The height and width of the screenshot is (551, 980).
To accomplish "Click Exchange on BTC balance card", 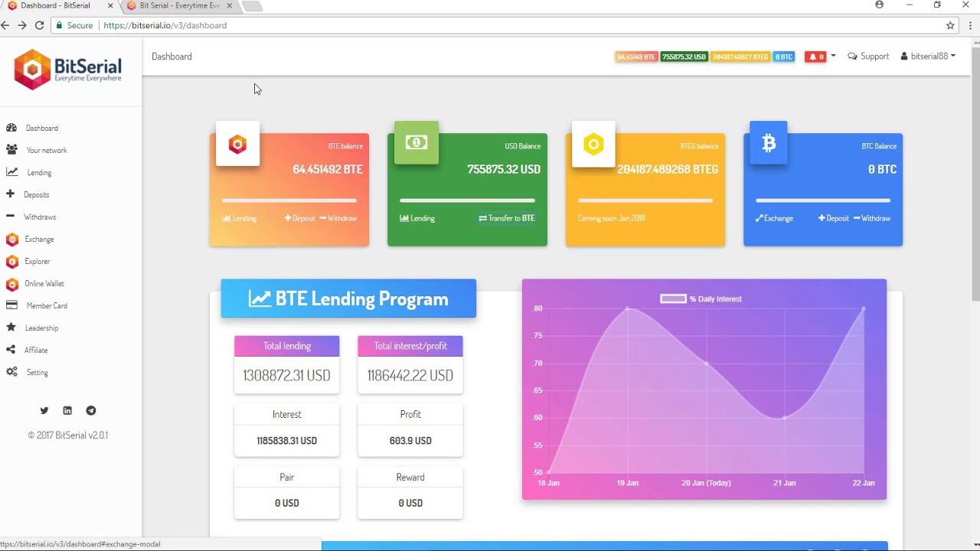I will pyautogui.click(x=774, y=219).
